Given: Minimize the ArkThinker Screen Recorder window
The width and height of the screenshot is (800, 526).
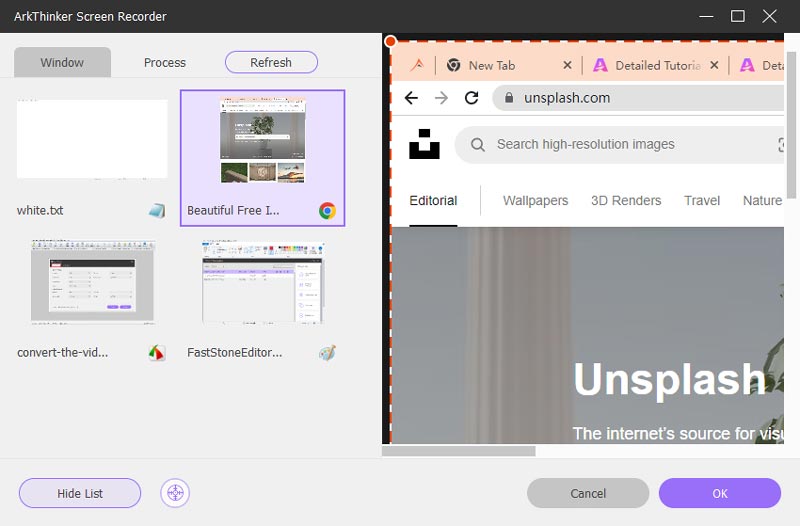Looking at the screenshot, I should pos(706,16).
